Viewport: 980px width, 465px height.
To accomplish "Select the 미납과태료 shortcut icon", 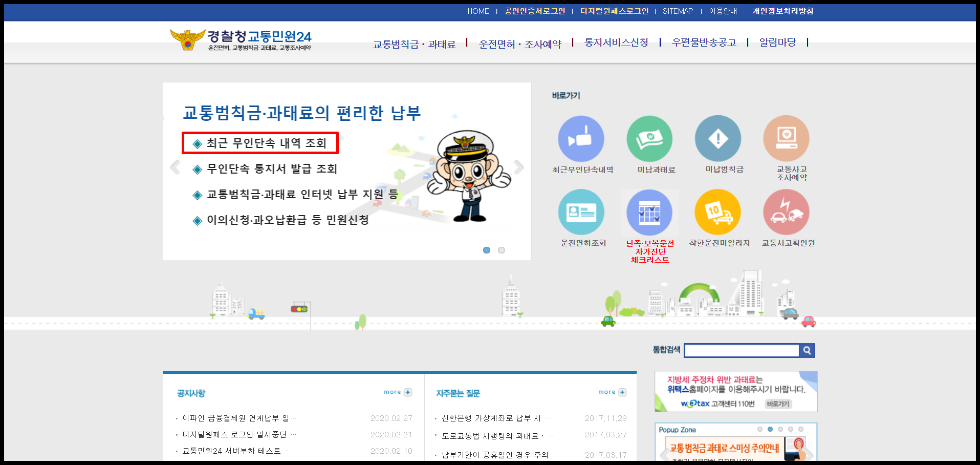I will (649, 138).
